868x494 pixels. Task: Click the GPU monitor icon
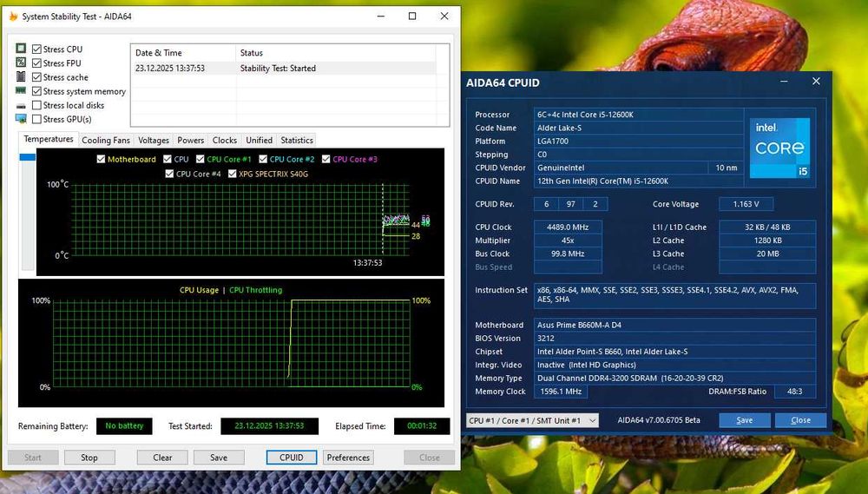21,119
